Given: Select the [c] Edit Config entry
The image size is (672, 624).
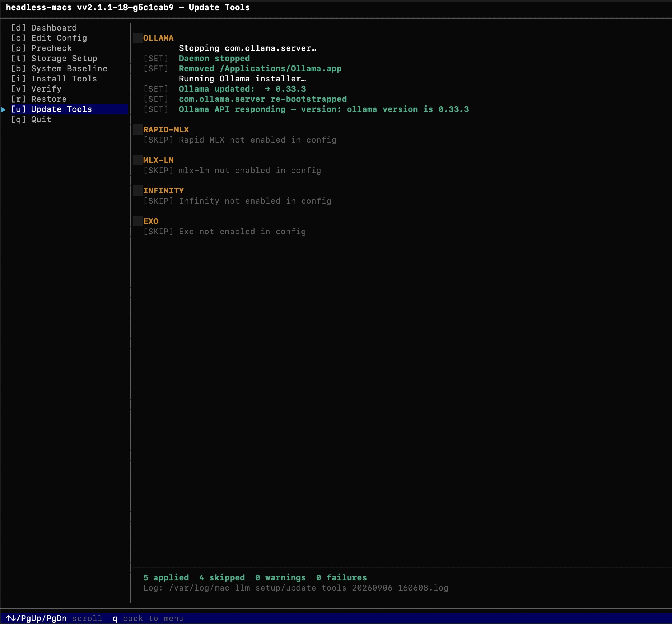Looking at the screenshot, I should (x=49, y=38).
